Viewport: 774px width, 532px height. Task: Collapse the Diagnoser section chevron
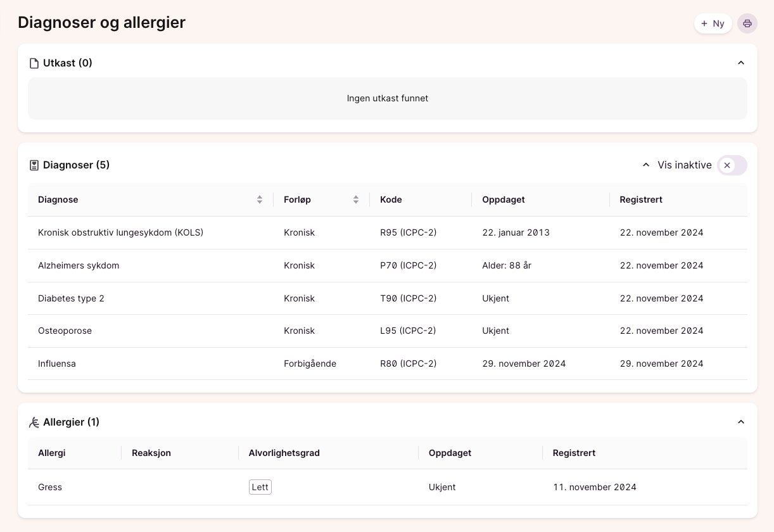[x=646, y=165]
